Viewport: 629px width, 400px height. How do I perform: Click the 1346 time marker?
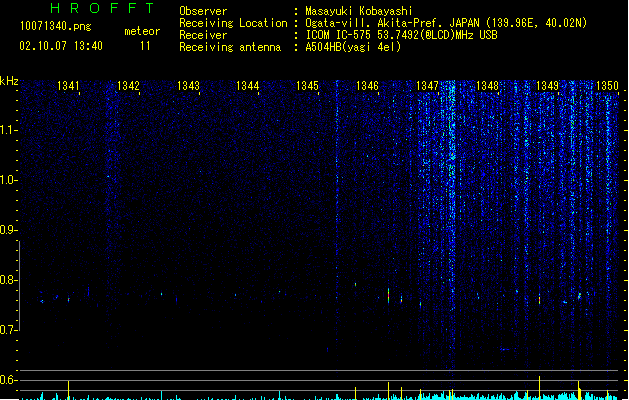point(367,86)
